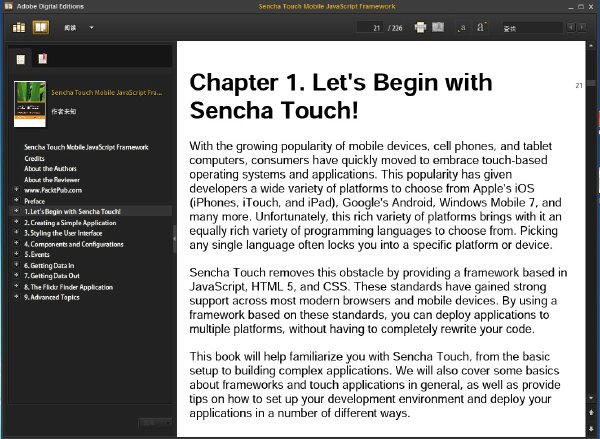This screenshot has width=600, height=439.
Task: Jump to the Preface
Action: [34, 201]
